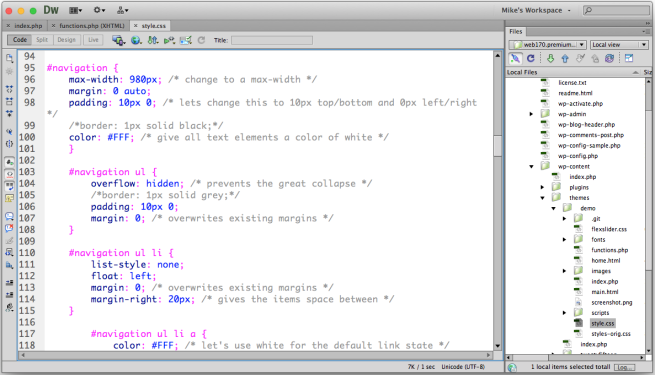Open the Local view dropdown
655x375 pixels.
[619, 45]
